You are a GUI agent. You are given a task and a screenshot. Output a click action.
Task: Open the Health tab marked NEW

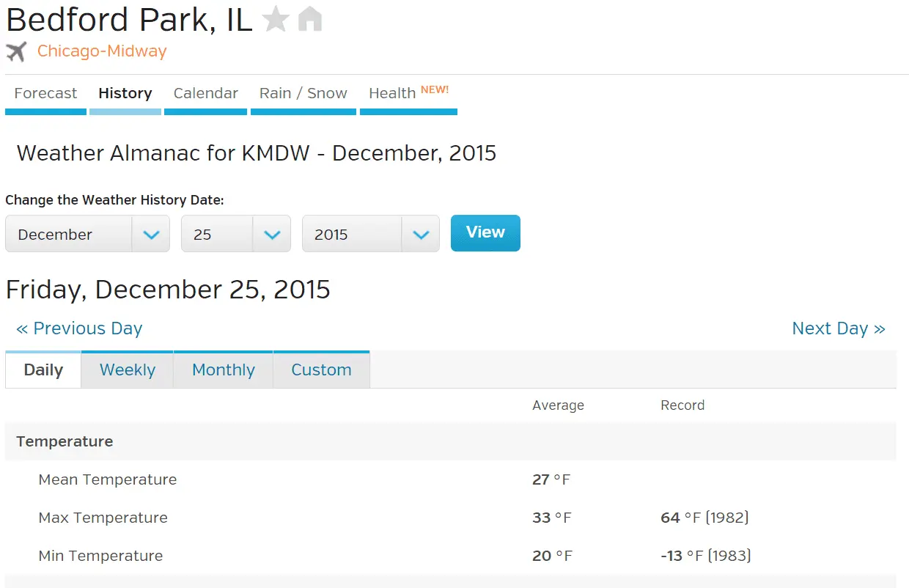pyautogui.click(x=408, y=94)
